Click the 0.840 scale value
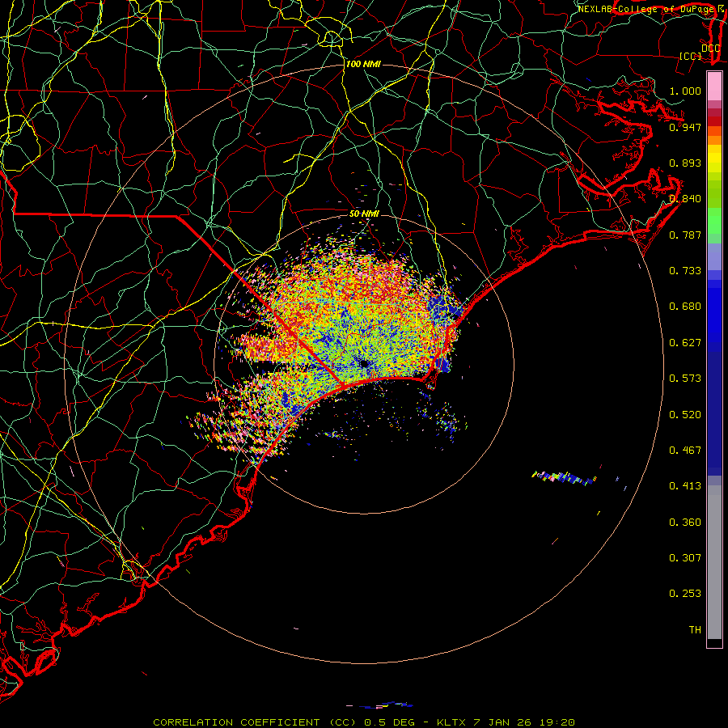Image resolution: width=728 pixels, height=728 pixels. (x=685, y=199)
